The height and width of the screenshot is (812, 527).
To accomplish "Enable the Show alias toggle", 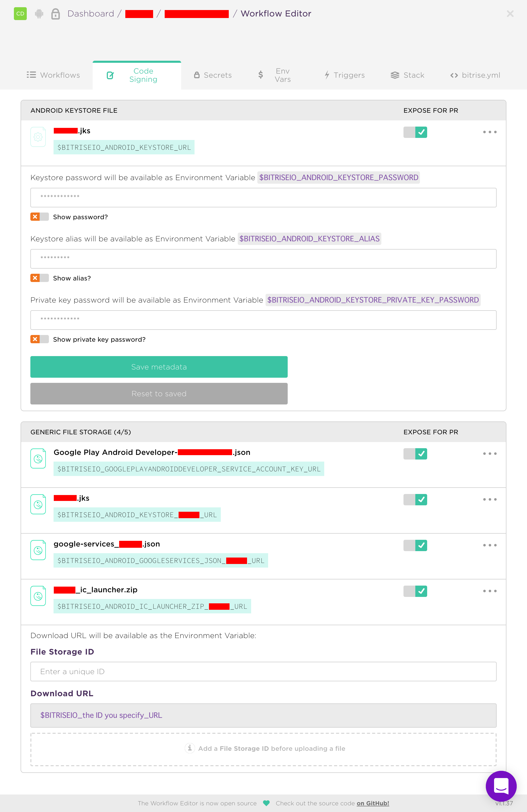I will pyautogui.click(x=40, y=278).
